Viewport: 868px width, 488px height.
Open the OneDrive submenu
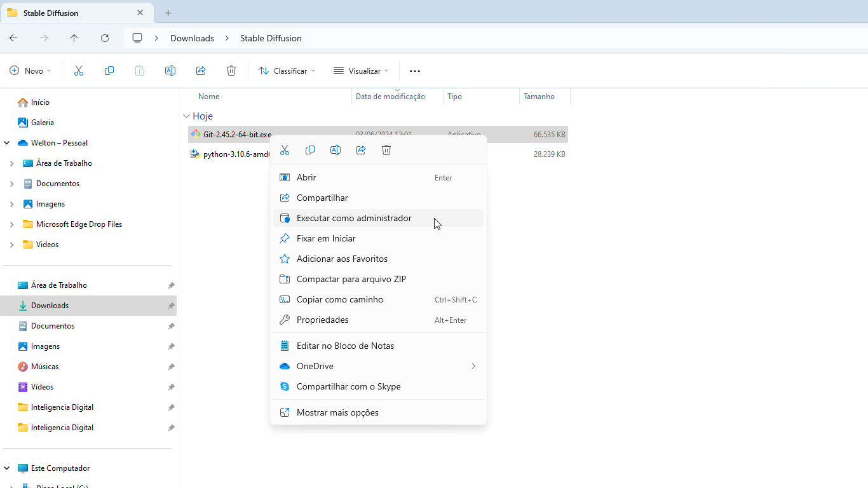pyautogui.click(x=378, y=366)
